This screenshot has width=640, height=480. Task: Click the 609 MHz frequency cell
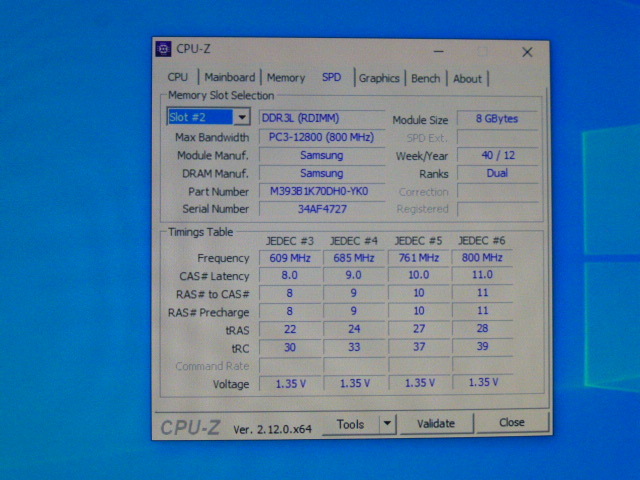[290, 258]
